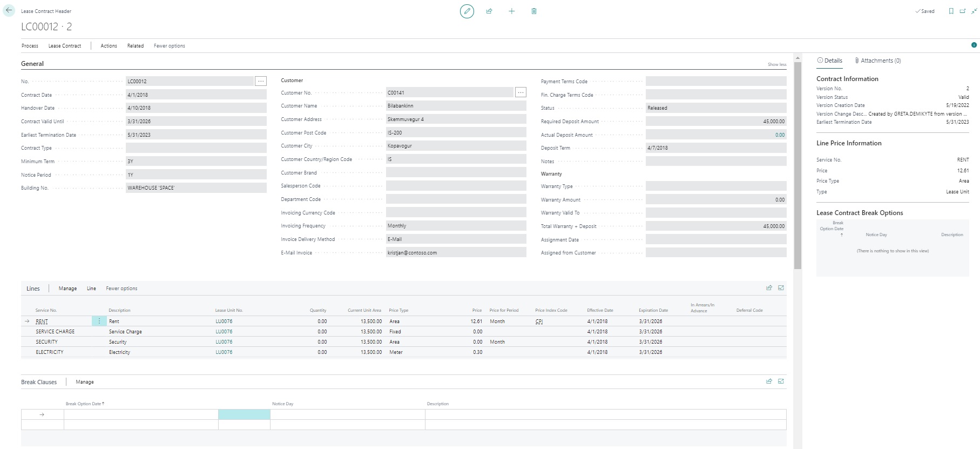Click Fewer options in the top menu
Image resolution: width=980 pixels, height=449 pixels.
pyautogui.click(x=170, y=46)
